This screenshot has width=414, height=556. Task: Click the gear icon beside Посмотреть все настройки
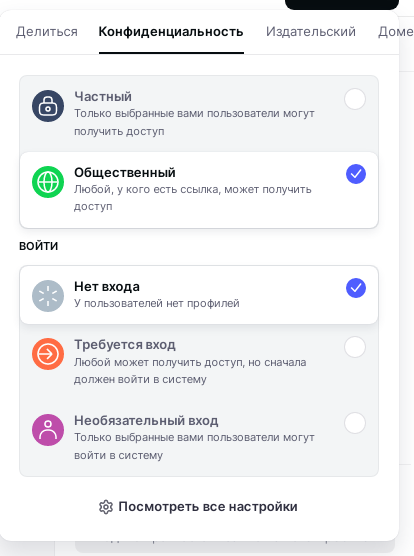click(106, 507)
